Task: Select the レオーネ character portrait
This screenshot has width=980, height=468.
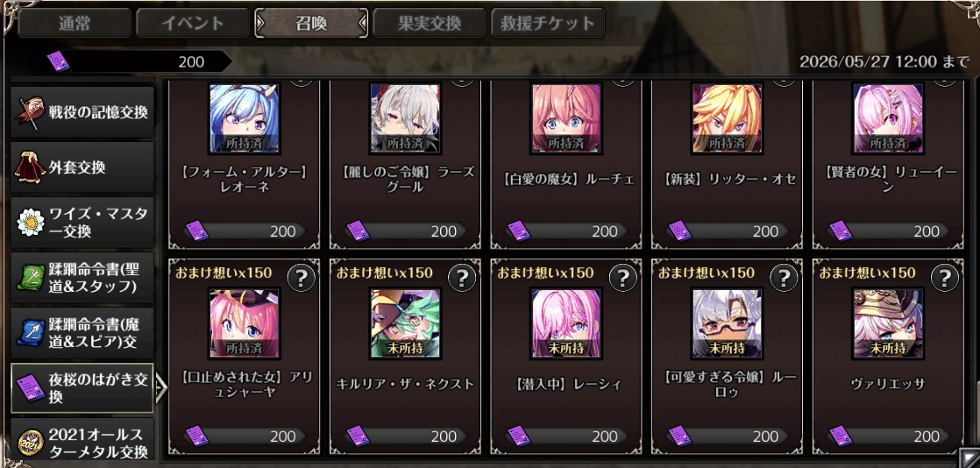Action: (244, 117)
